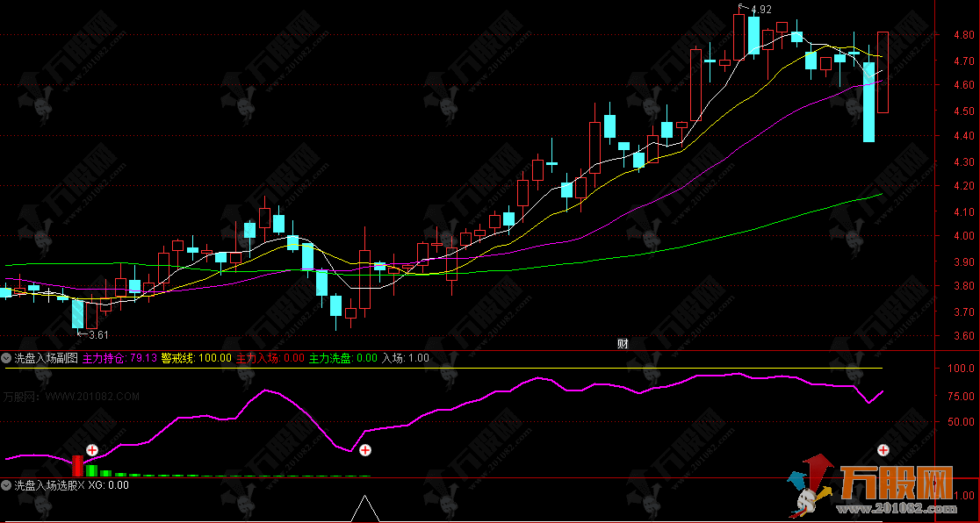Click the 75.00 indicator axis label
Screen dimensions: 980x523
(962, 396)
